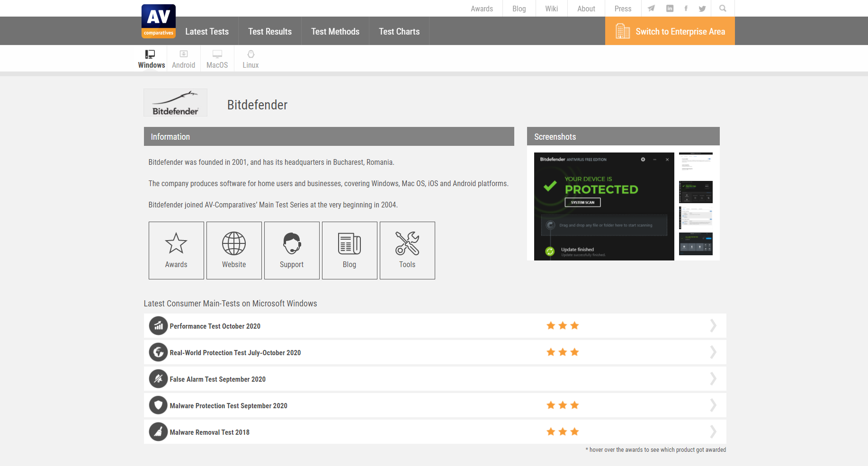Click Performance Test three-star award

[x=563, y=326]
